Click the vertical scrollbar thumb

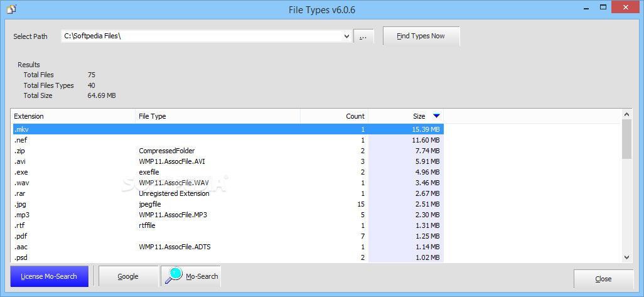coord(626,139)
